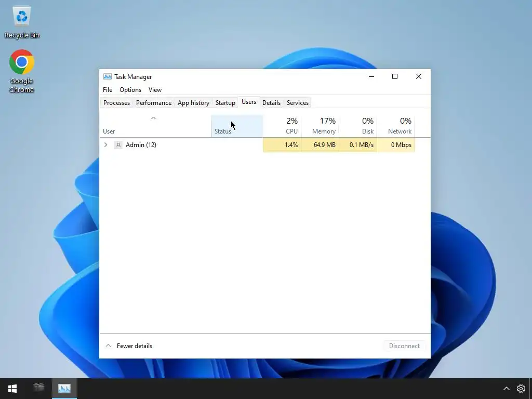Sort by the Status column header
This screenshot has height=399, width=532.
click(237, 126)
